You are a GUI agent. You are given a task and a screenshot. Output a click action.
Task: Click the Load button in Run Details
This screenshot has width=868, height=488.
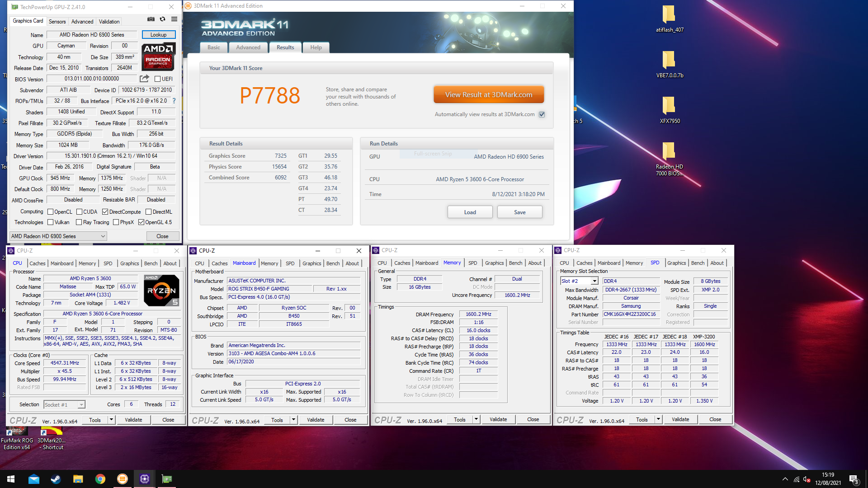click(470, 212)
